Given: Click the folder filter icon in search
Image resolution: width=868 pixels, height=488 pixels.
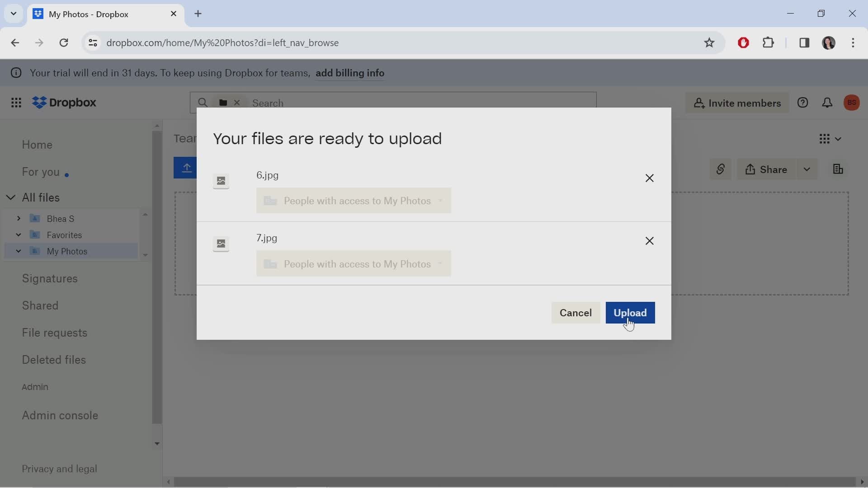Looking at the screenshot, I should click(222, 102).
